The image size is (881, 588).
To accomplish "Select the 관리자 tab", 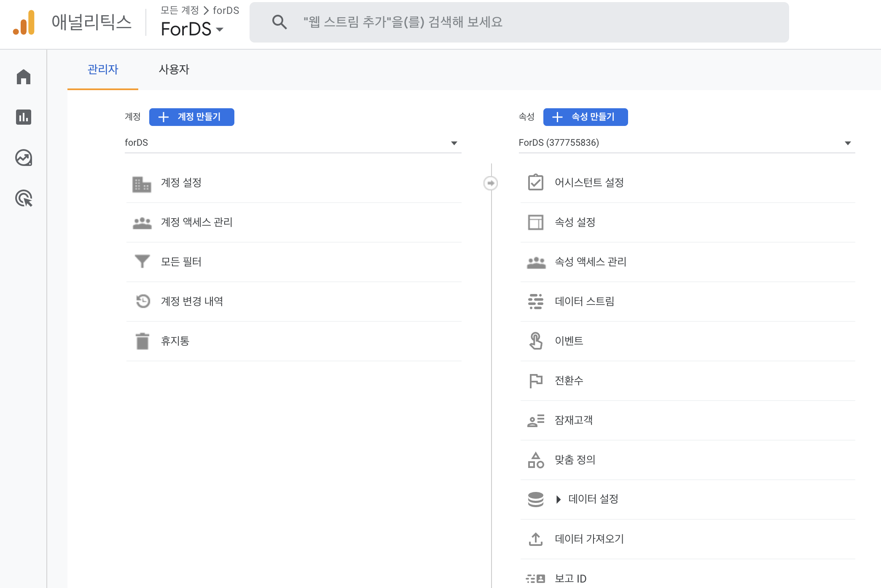I will [x=102, y=69].
